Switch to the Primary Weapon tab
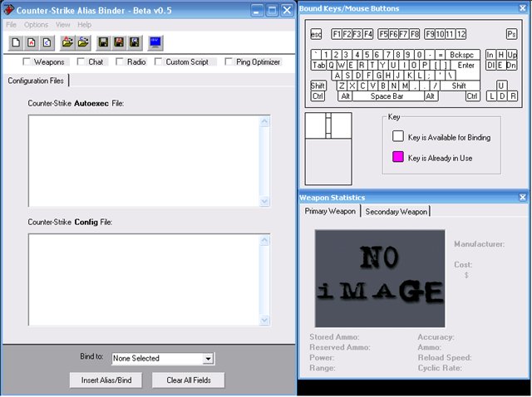 point(330,211)
